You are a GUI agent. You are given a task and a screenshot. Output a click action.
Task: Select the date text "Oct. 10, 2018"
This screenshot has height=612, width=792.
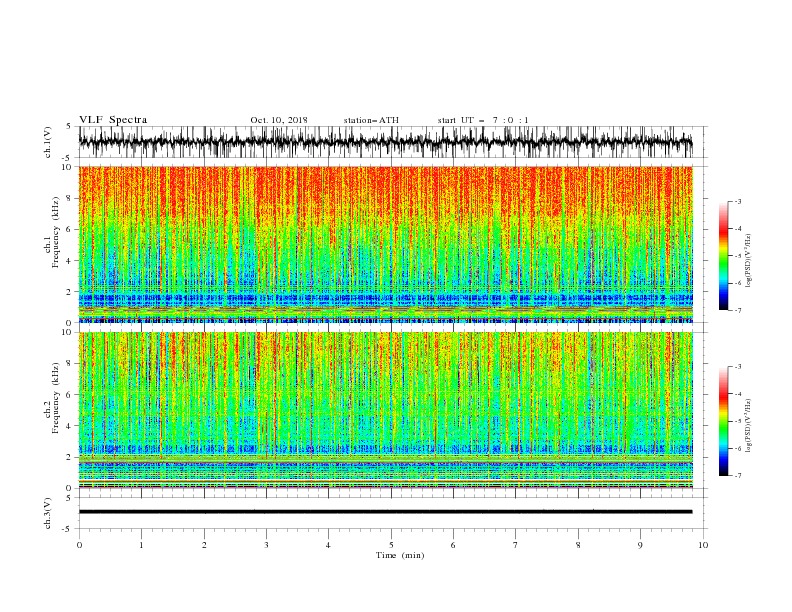[x=279, y=120]
